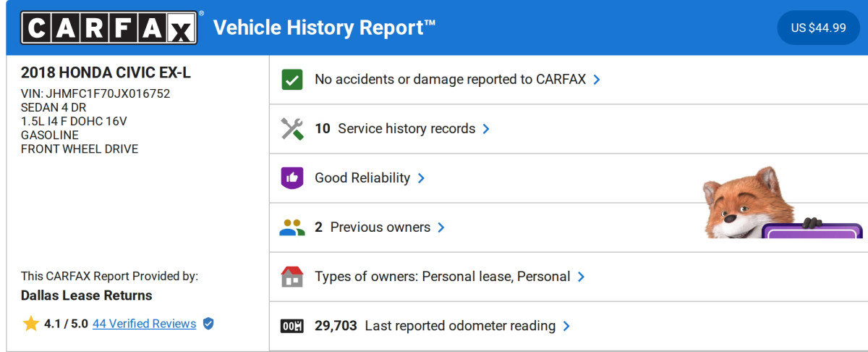Click the odometer reading icon

(292, 326)
